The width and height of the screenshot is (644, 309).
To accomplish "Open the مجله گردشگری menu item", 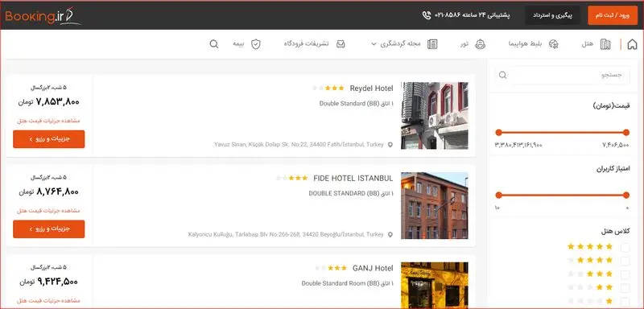I will [400, 44].
